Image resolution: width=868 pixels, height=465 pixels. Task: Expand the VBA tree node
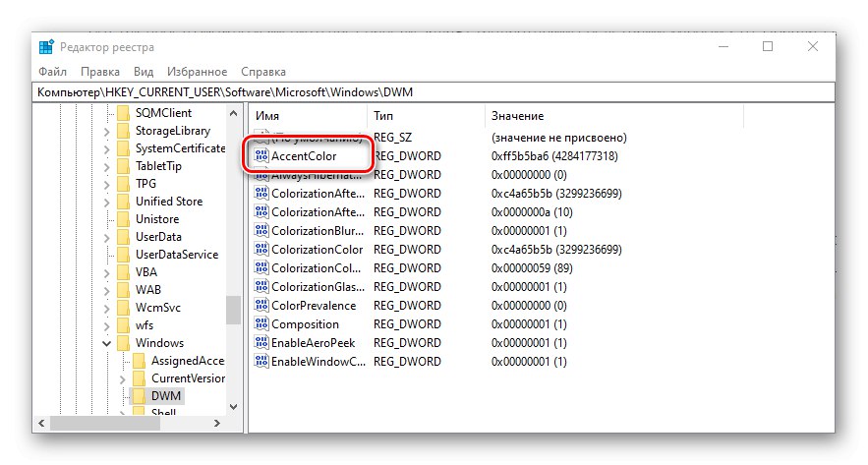(x=107, y=273)
